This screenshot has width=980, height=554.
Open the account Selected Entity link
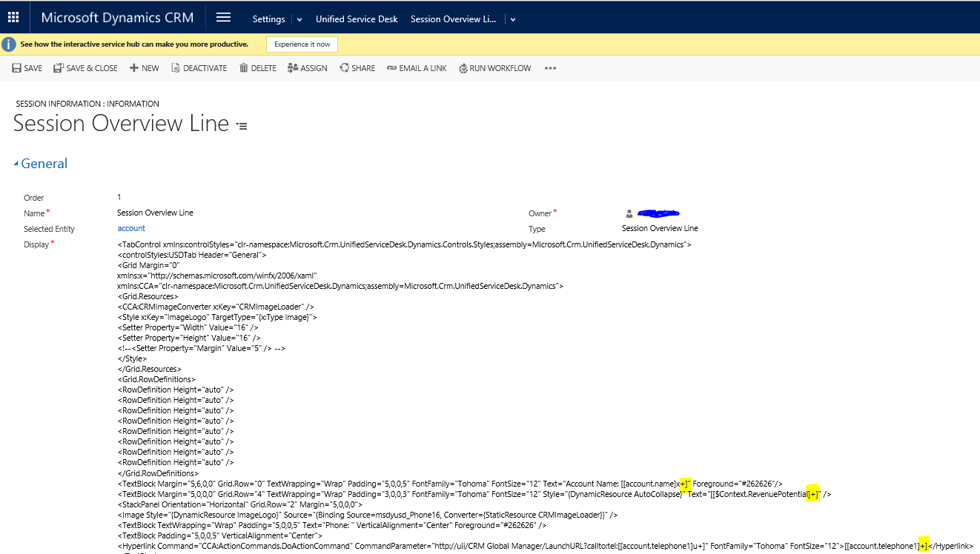click(x=131, y=228)
